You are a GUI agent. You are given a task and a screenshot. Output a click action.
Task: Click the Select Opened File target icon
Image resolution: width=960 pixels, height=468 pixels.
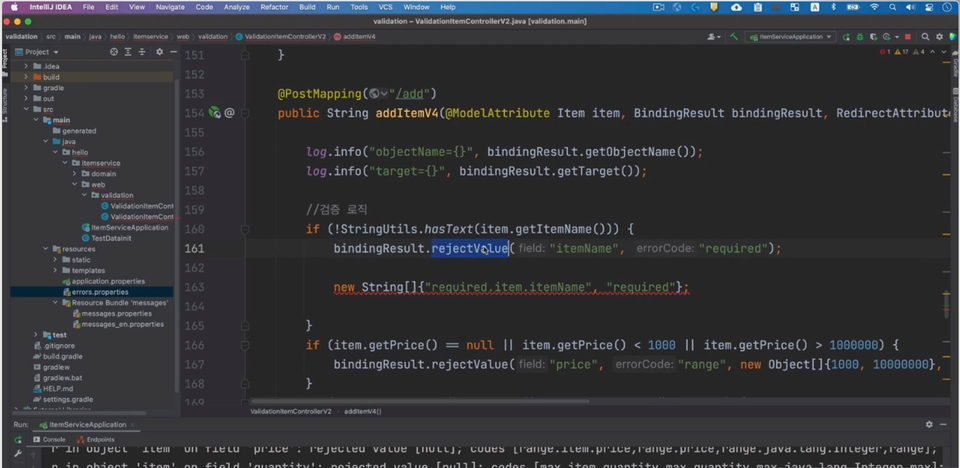click(114, 52)
